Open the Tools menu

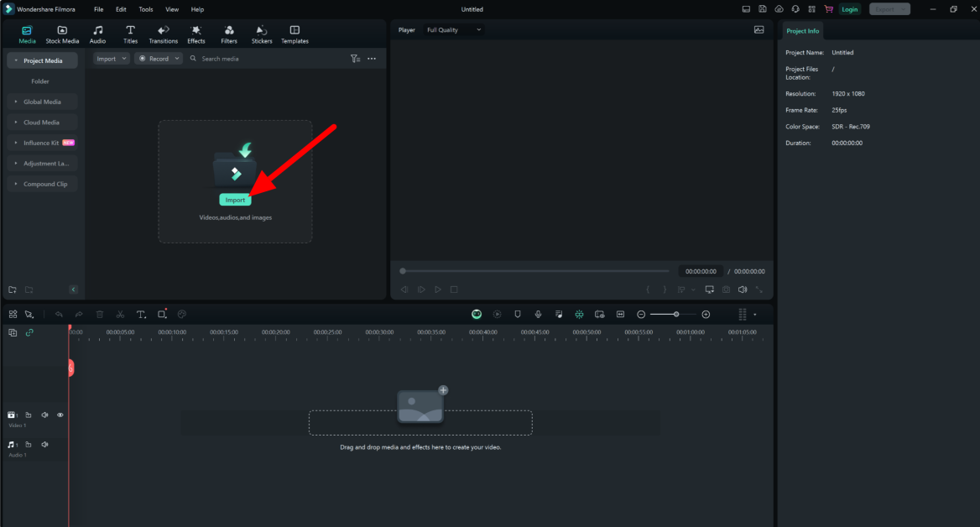point(145,9)
